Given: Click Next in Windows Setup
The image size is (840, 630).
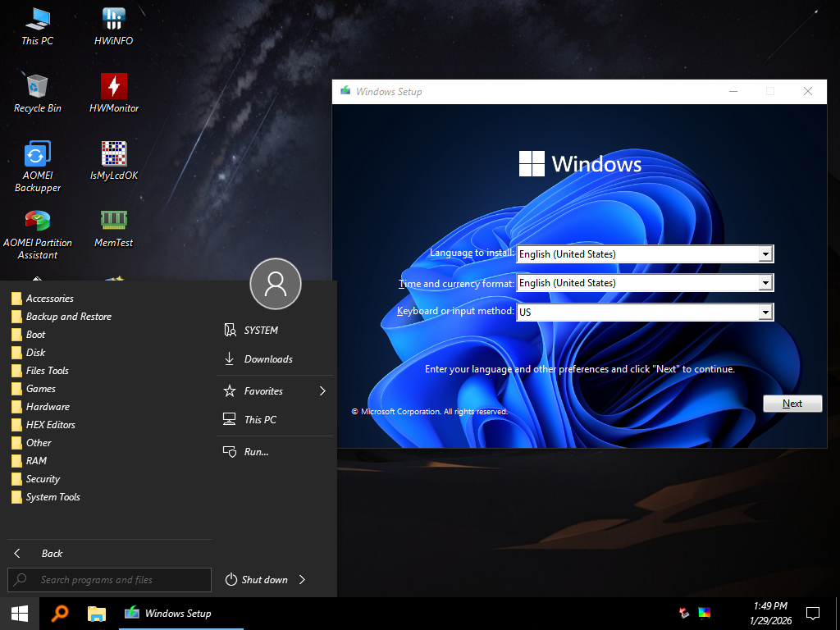Looking at the screenshot, I should (x=792, y=403).
